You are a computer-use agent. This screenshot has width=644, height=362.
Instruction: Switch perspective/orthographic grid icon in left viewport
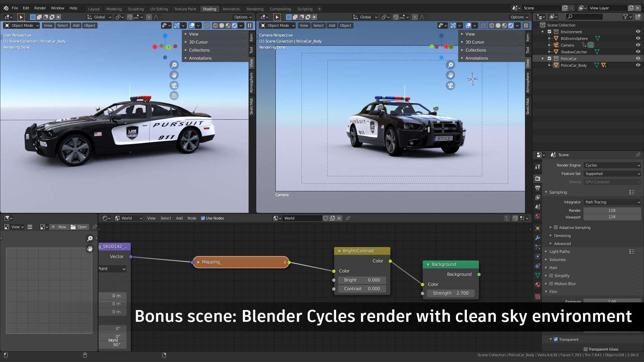click(174, 96)
